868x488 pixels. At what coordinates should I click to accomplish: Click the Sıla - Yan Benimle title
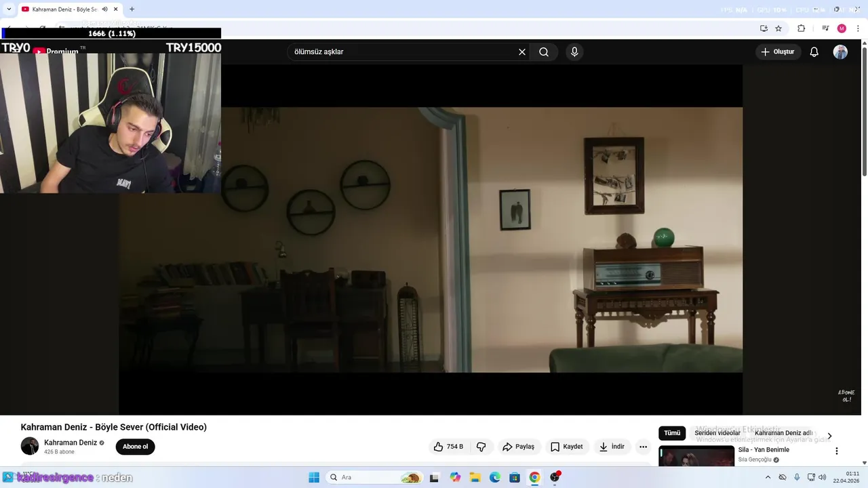point(764,450)
